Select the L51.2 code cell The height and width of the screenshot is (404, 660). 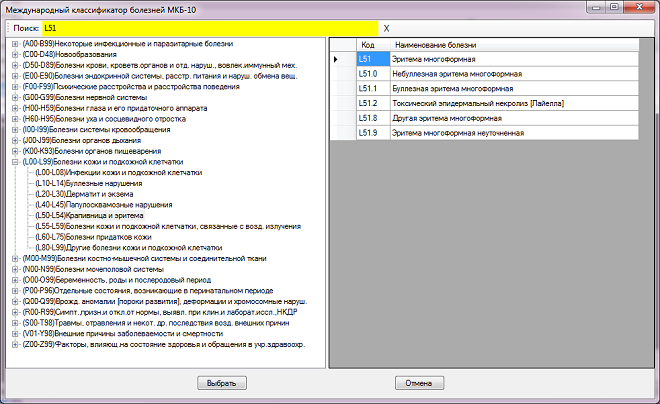pos(373,104)
